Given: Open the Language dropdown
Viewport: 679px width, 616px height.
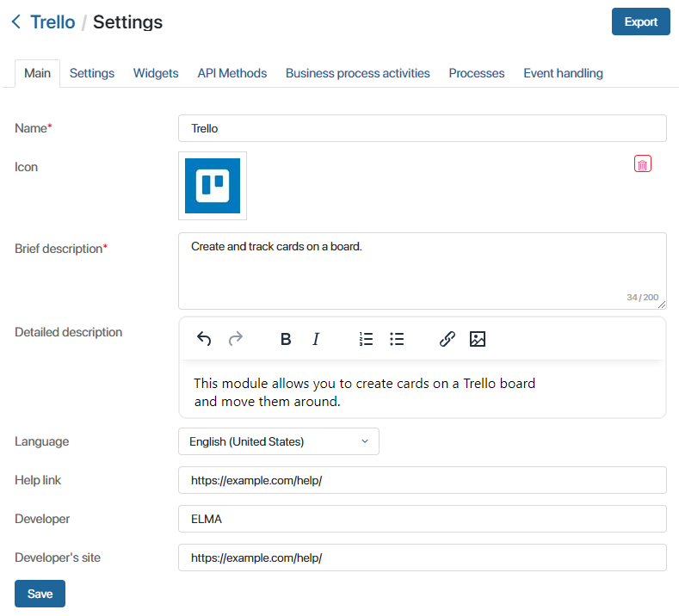Looking at the screenshot, I should point(279,441).
